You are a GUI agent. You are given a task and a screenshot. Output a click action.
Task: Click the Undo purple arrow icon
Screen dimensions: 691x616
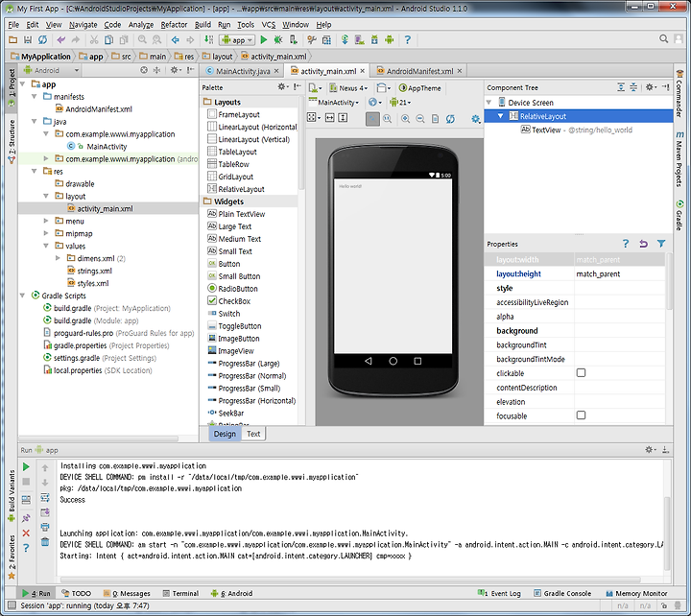coord(60,39)
